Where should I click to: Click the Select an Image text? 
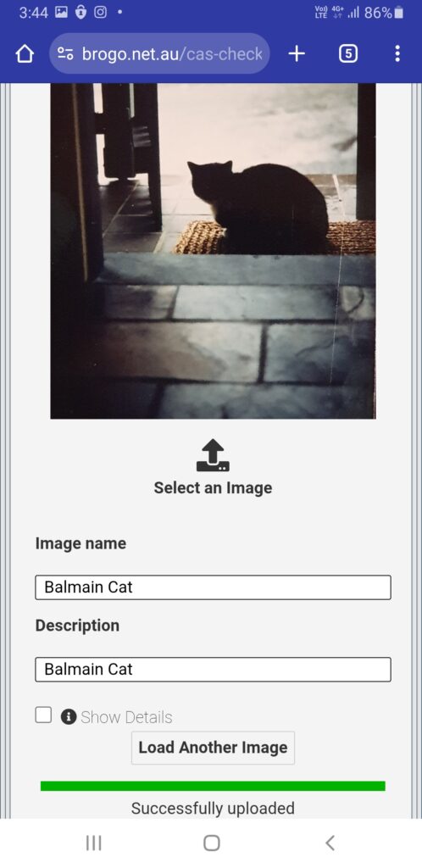click(x=213, y=487)
